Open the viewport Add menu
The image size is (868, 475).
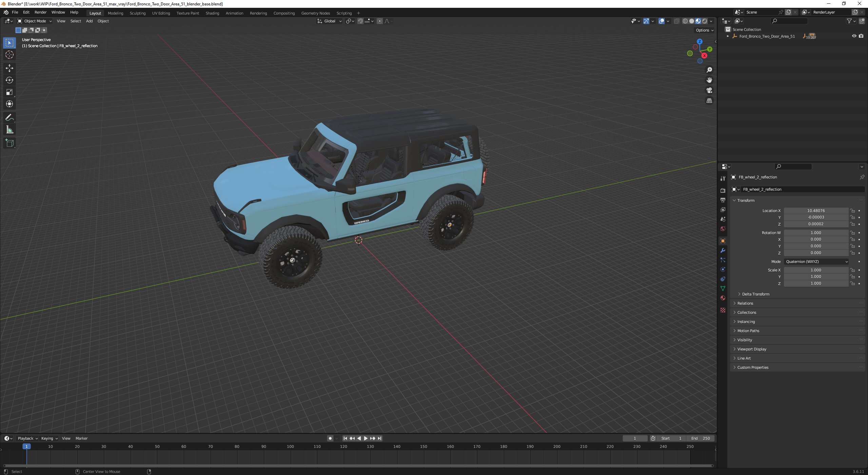click(x=89, y=21)
